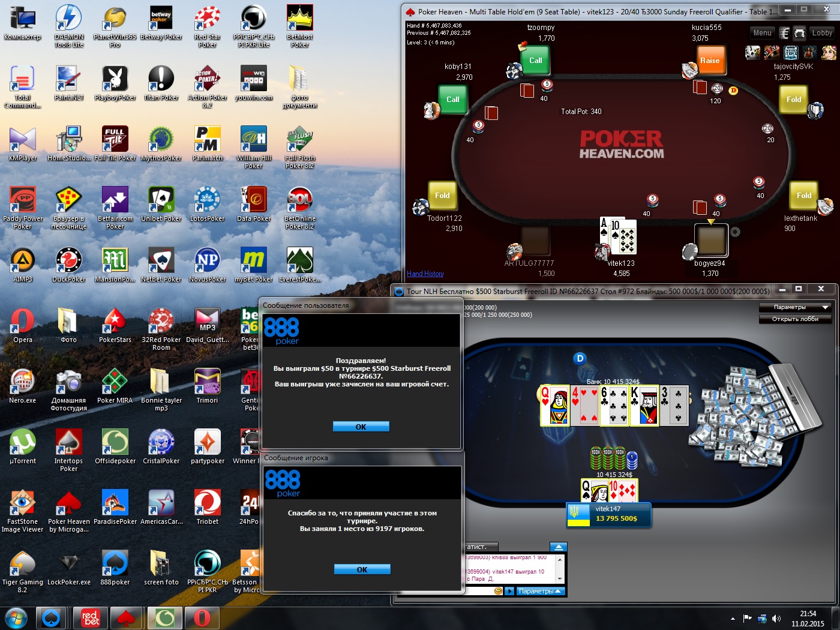
Task: Click the Call button above tzoompy's seat
Action: [x=536, y=61]
